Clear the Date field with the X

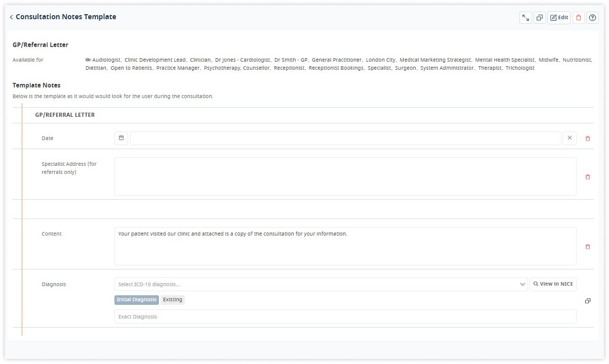click(x=569, y=138)
